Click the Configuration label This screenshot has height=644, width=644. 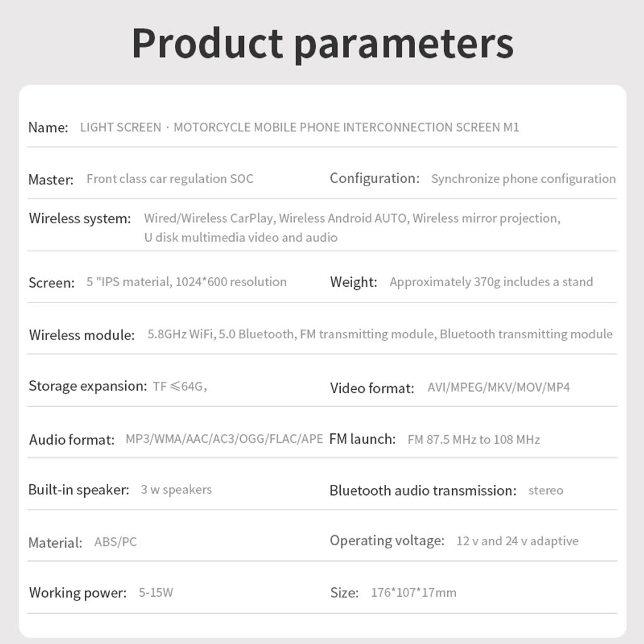click(x=375, y=178)
